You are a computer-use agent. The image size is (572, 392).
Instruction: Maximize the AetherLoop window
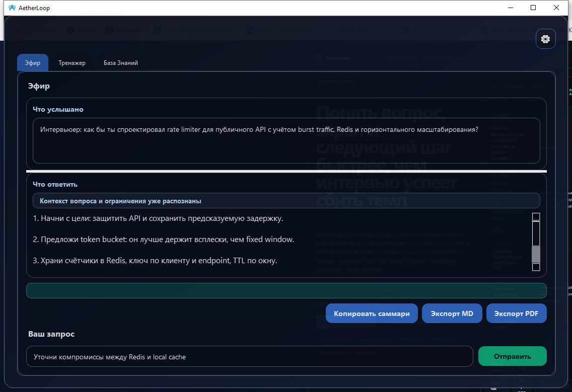tap(533, 8)
